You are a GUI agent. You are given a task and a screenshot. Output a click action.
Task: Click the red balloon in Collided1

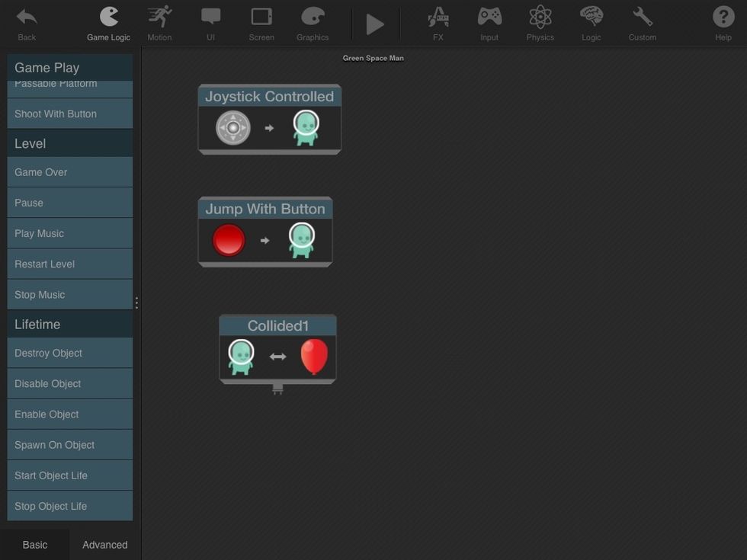(x=314, y=357)
